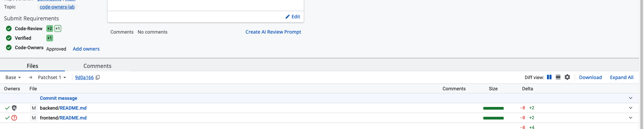The image size is (644, 129).
Task: Open Commit message file link
Action: [59, 98]
